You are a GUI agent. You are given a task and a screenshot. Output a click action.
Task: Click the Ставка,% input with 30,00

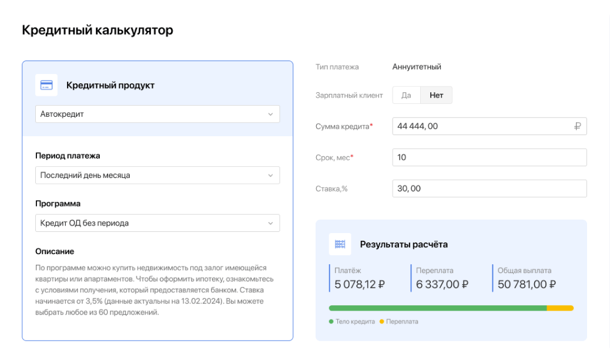click(489, 188)
